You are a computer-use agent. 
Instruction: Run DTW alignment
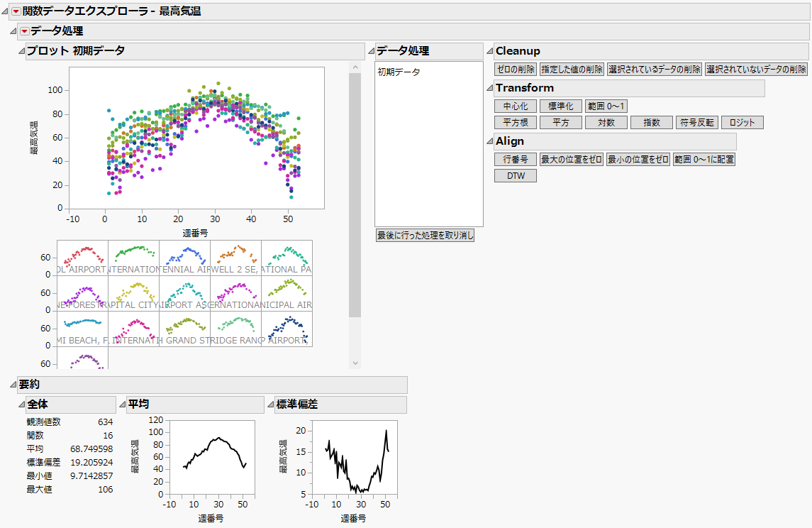515,176
